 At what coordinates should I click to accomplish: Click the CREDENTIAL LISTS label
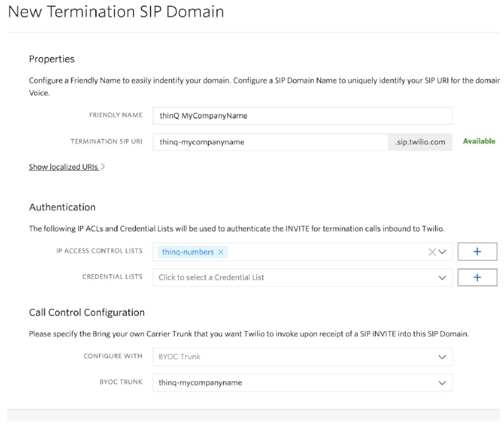pos(112,277)
